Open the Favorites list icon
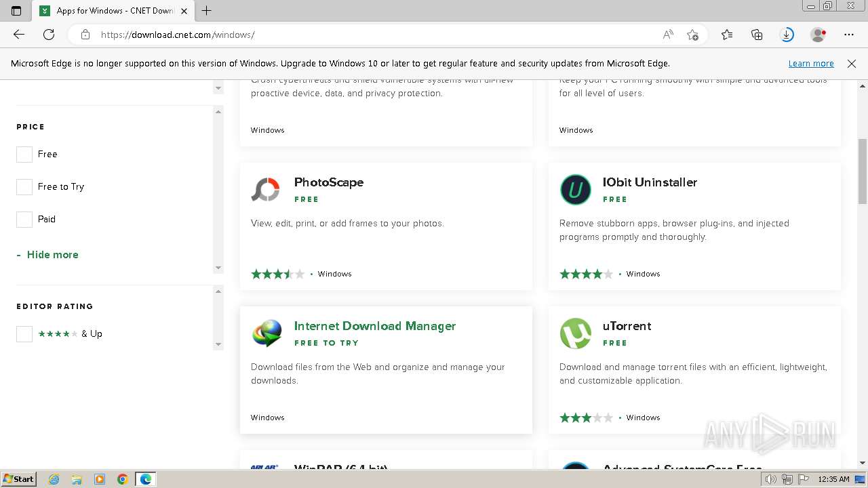Image resolution: width=868 pixels, height=488 pixels. pyautogui.click(x=727, y=35)
